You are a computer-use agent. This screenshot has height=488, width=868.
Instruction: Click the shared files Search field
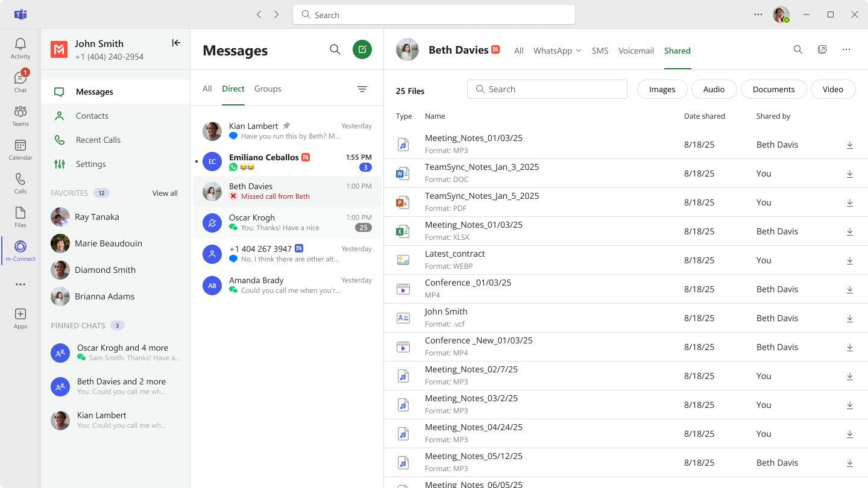(547, 89)
